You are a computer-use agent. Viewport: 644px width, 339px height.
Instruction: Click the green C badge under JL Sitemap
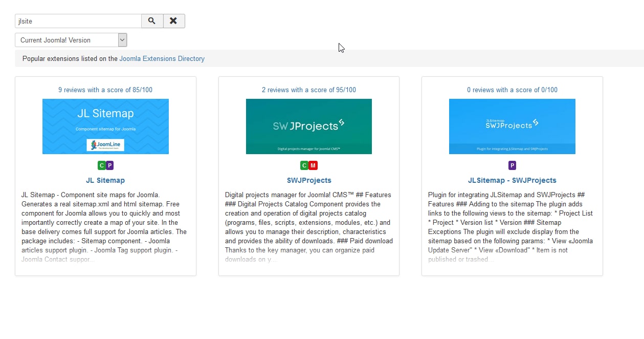pyautogui.click(x=102, y=165)
